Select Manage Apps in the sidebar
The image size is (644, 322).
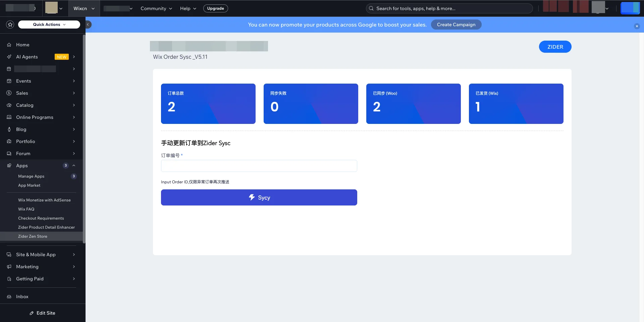pyautogui.click(x=31, y=176)
